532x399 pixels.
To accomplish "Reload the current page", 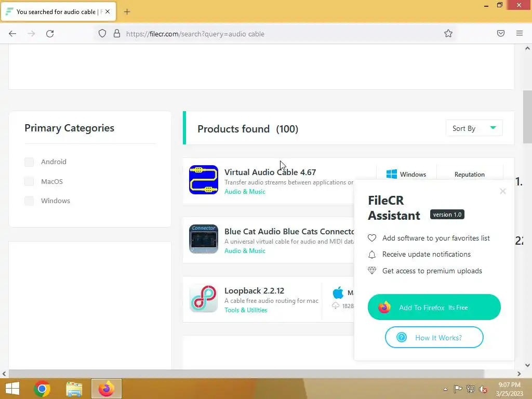I will click(x=50, y=34).
